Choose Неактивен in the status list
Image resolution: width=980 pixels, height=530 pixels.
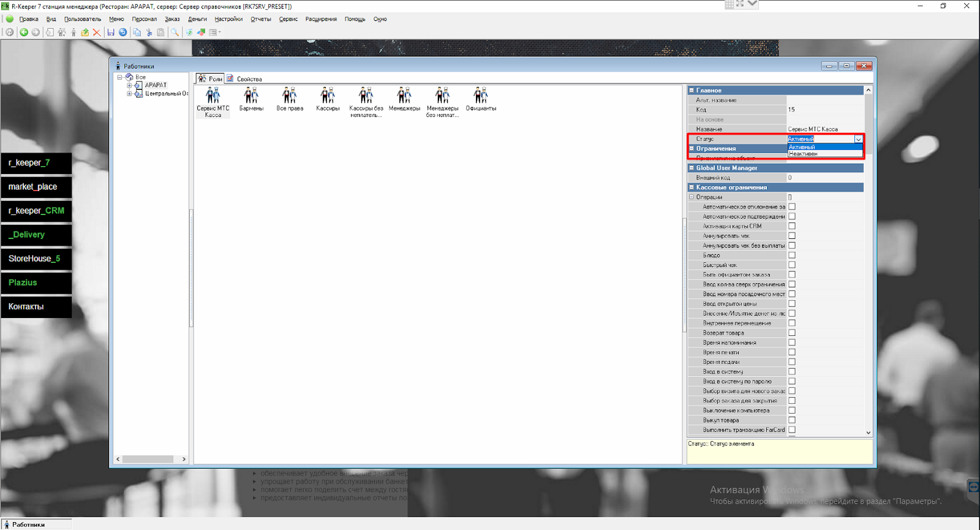pos(824,154)
